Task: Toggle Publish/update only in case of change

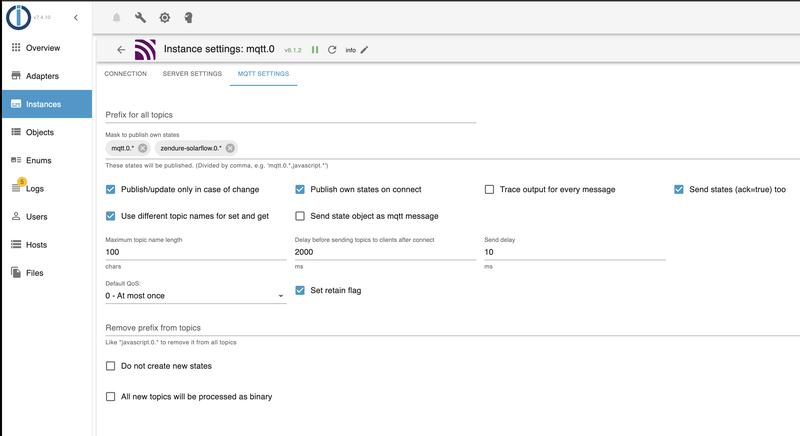Action: pos(111,189)
